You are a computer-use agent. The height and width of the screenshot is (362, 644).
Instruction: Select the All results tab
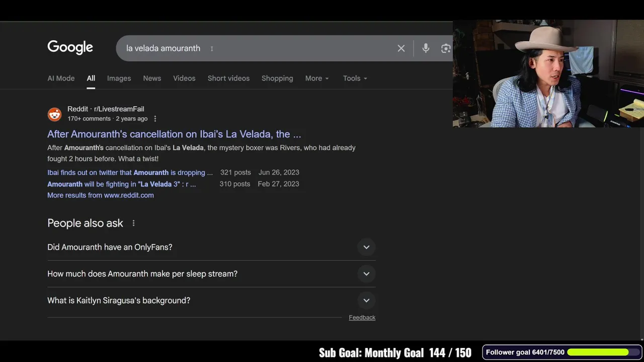(91, 78)
